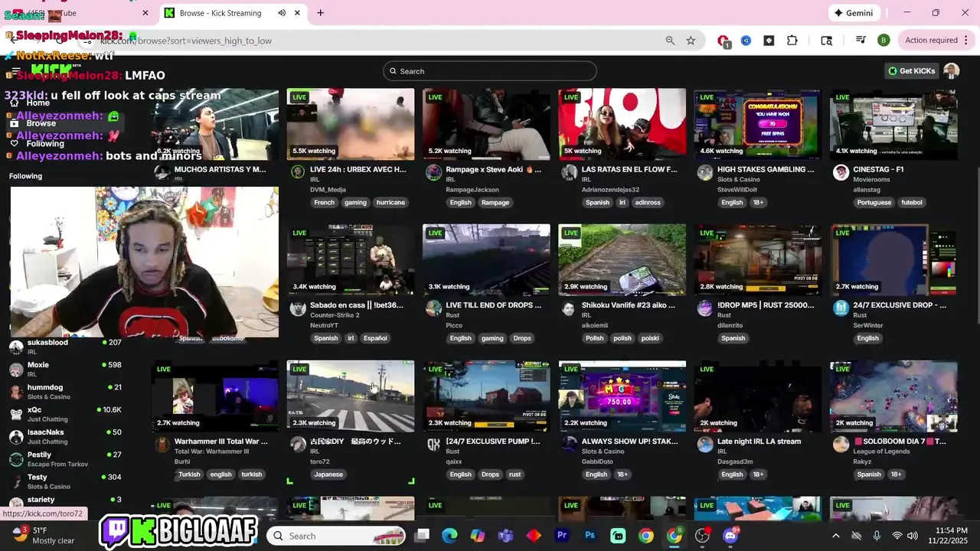Open Late night IRL LA stream title
This screenshot has height=551, width=980.
pos(759,441)
